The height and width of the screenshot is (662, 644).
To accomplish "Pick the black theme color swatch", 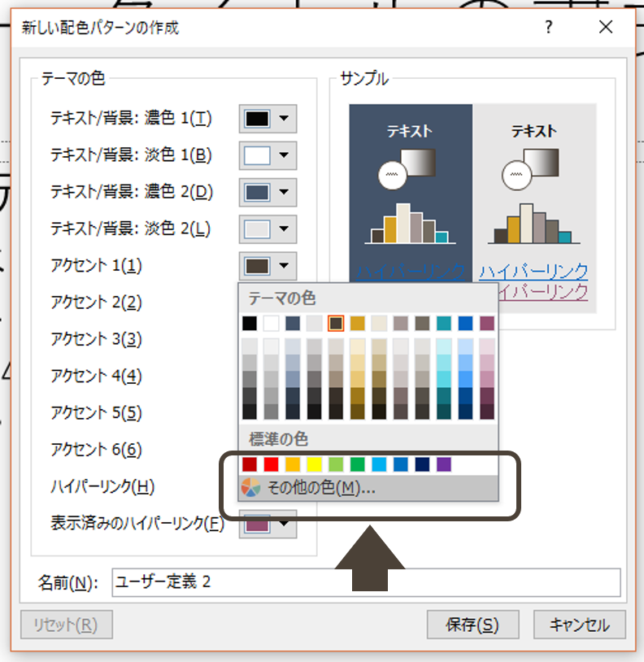I will coord(250,324).
